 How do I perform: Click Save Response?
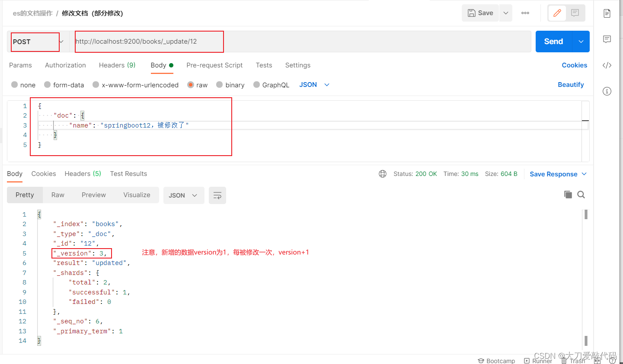[553, 174]
